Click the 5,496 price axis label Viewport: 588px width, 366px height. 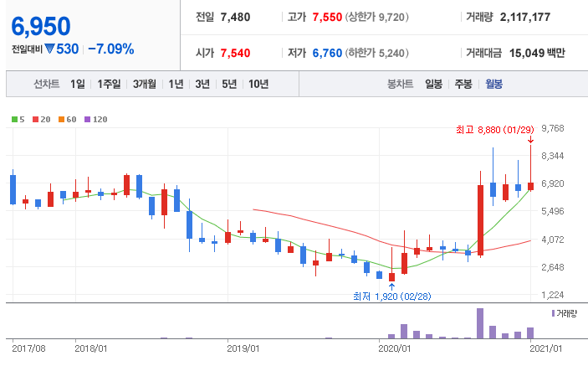553,211
